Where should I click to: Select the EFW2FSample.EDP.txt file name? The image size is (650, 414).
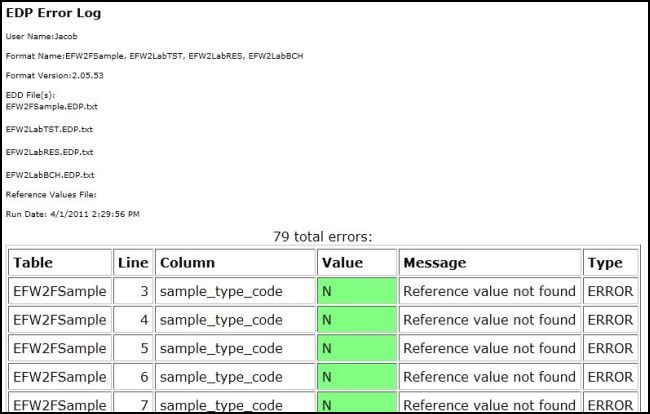pos(51,105)
